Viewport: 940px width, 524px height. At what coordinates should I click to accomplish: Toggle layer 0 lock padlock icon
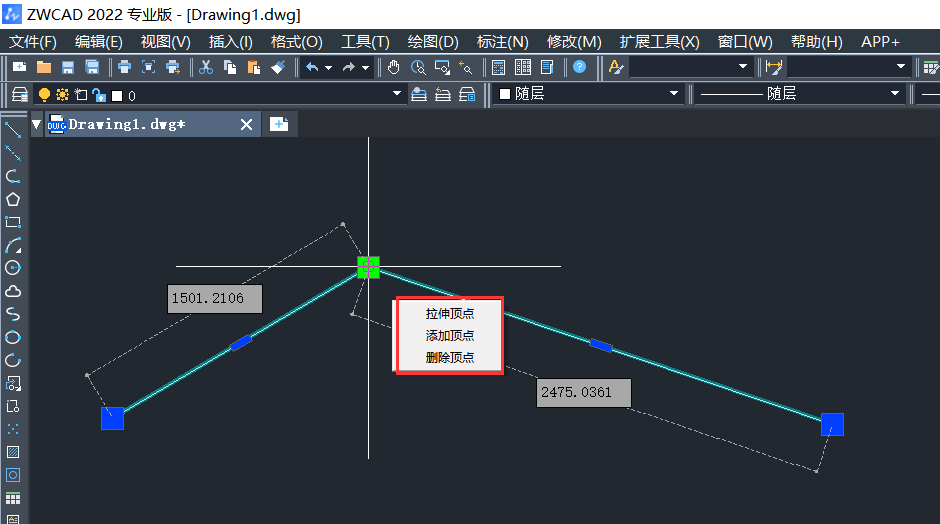99,95
